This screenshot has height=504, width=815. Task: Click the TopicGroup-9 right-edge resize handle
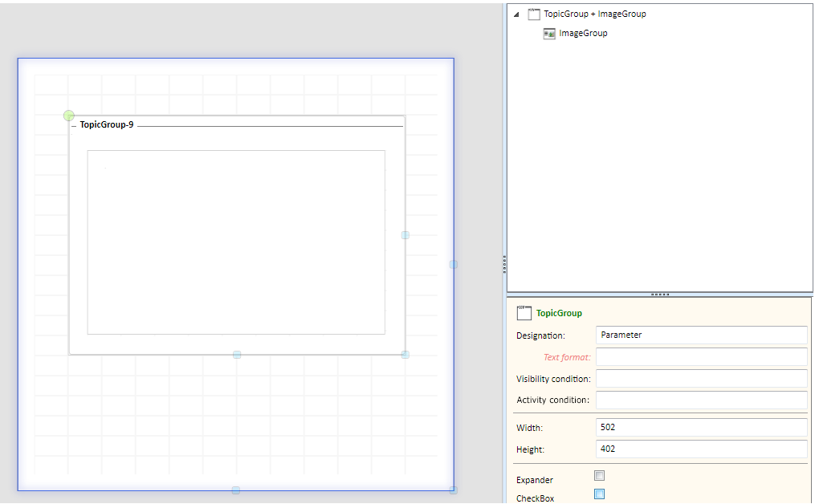pyautogui.click(x=405, y=235)
